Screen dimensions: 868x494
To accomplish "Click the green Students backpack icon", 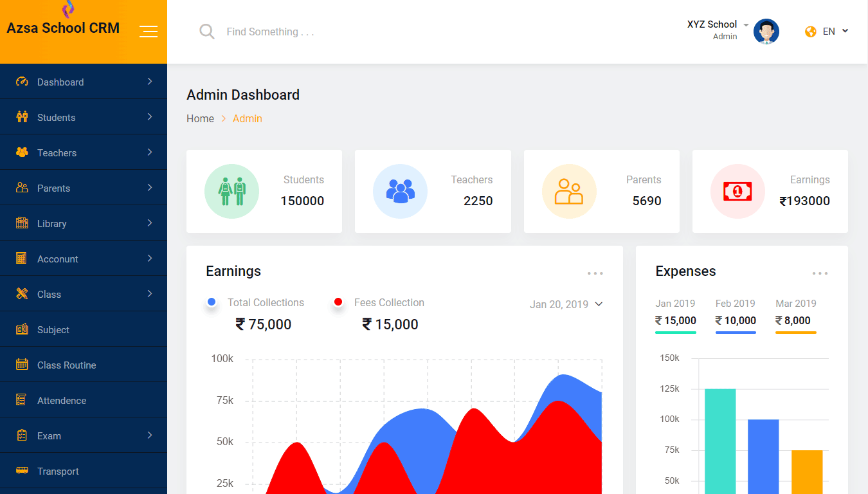I will coord(231,191).
